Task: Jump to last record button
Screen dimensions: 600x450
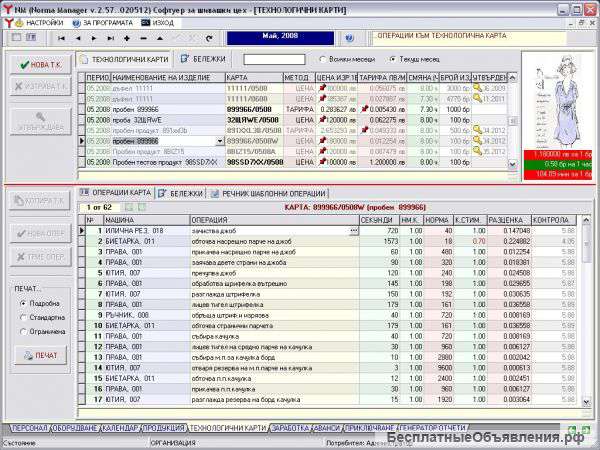Action: 110,38
